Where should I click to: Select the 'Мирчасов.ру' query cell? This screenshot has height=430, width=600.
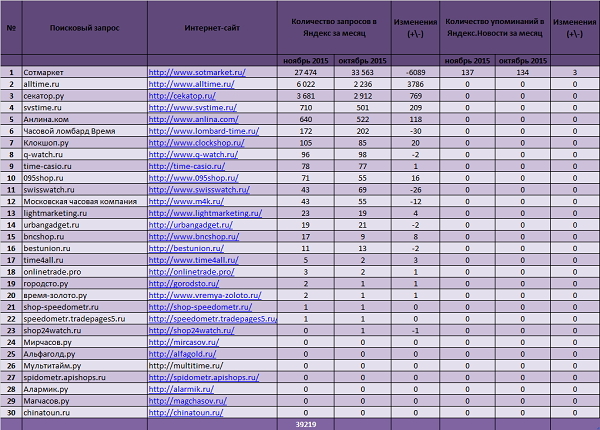pos(85,342)
